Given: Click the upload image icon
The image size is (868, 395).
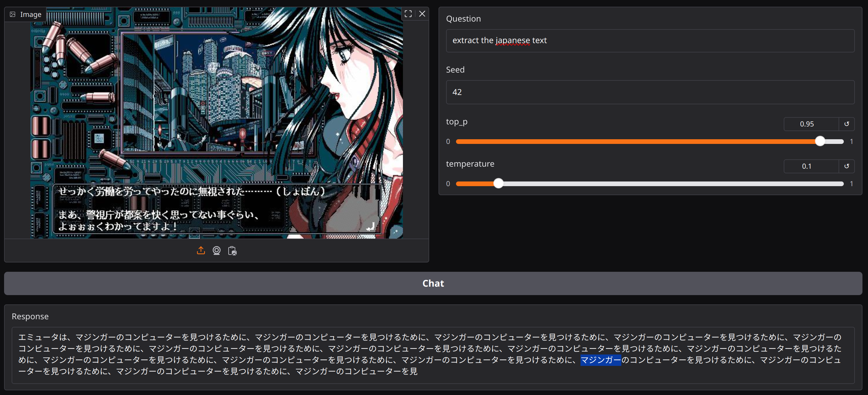Looking at the screenshot, I should click(x=201, y=251).
